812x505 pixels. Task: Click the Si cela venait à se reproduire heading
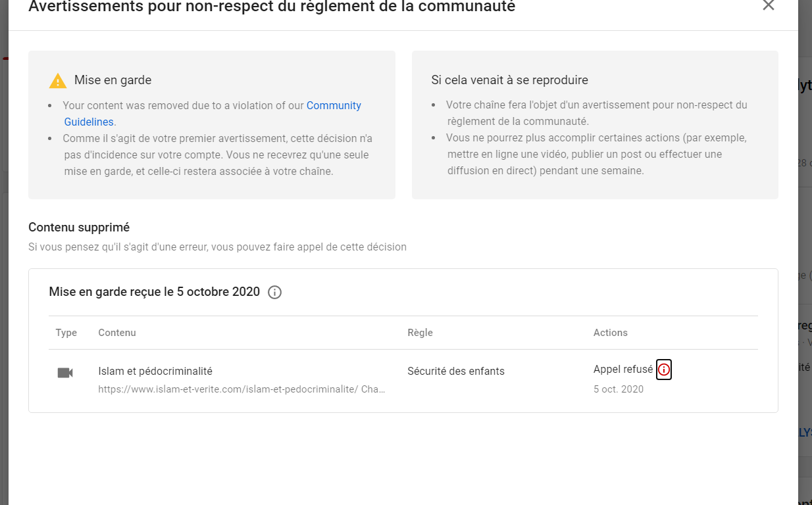point(510,80)
